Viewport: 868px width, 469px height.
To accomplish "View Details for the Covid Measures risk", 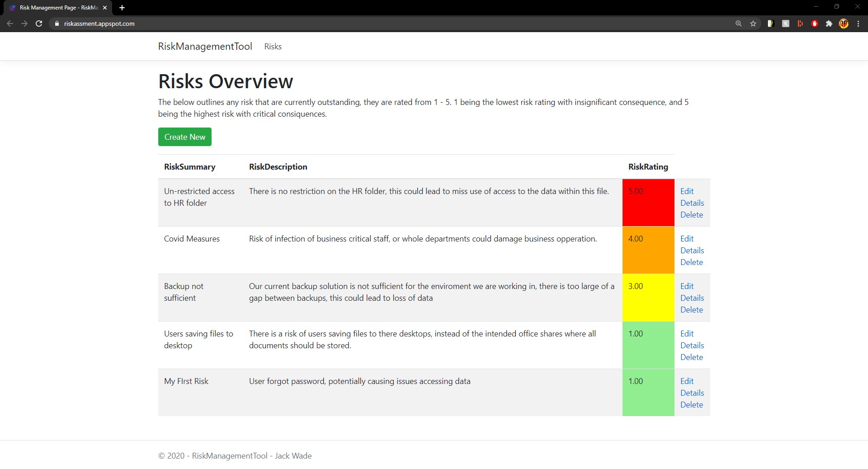I will [x=692, y=251].
